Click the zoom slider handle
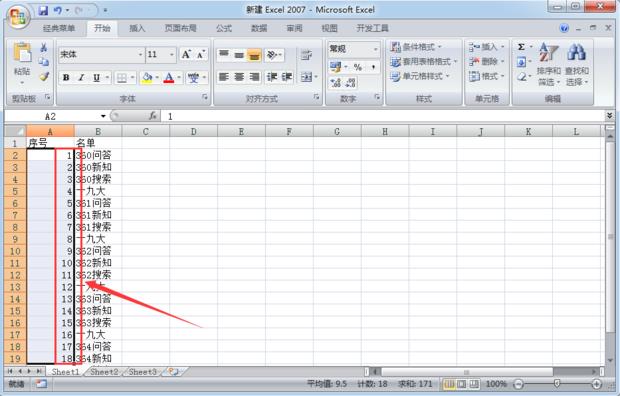 [x=557, y=383]
